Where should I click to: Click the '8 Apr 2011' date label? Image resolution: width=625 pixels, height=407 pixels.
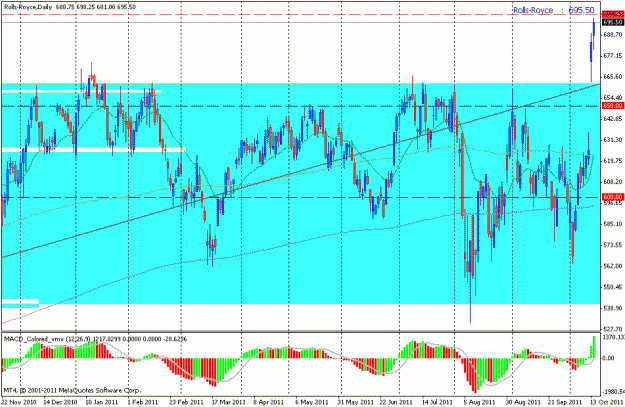269,402
